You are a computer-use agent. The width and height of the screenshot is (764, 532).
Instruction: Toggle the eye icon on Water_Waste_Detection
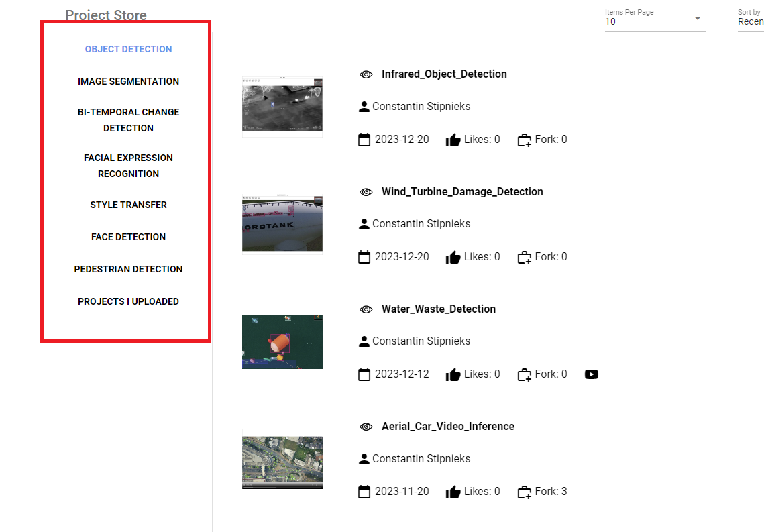(366, 309)
